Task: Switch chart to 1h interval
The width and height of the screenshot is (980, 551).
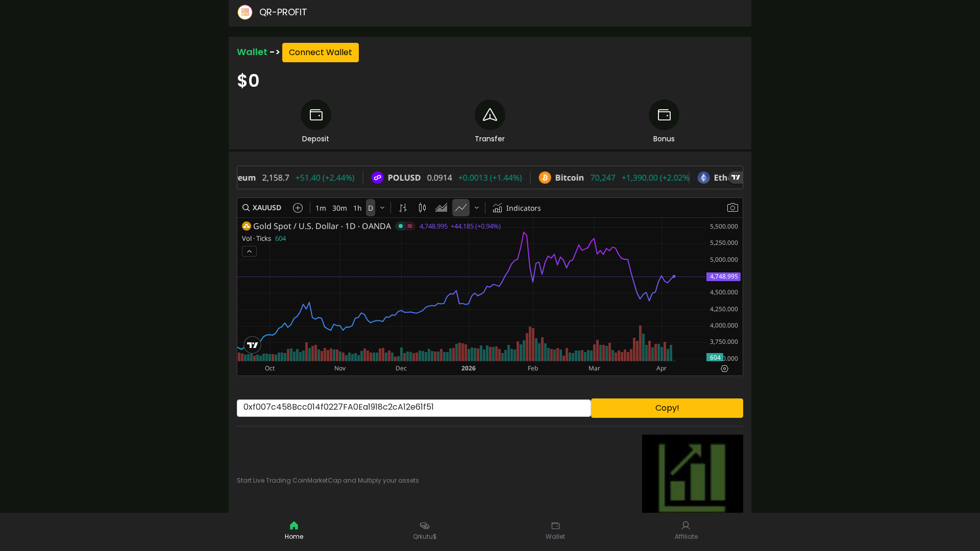Action: pyautogui.click(x=357, y=208)
